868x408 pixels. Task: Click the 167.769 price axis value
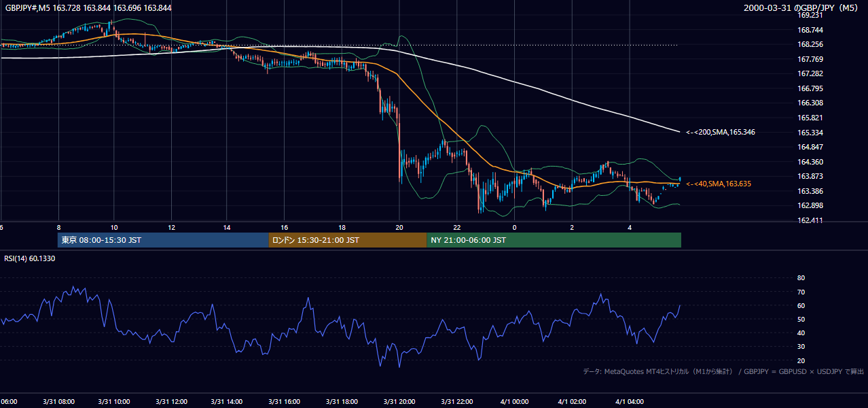pyautogui.click(x=810, y=59)
